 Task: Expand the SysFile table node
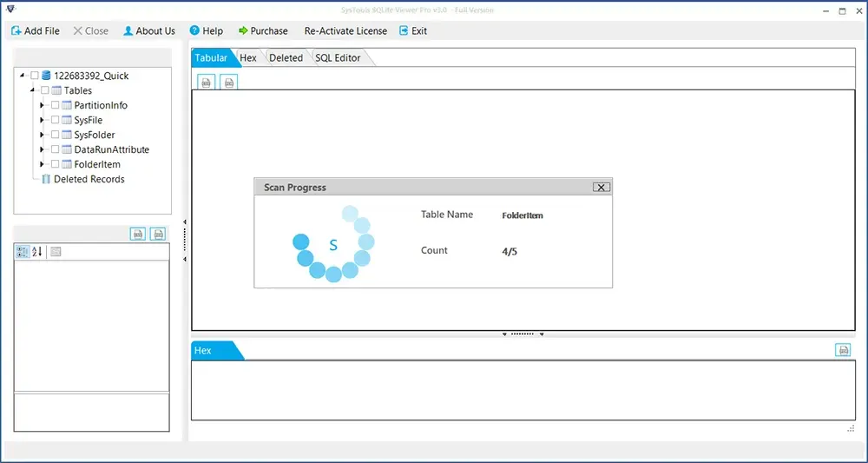[x=42, y=120]
